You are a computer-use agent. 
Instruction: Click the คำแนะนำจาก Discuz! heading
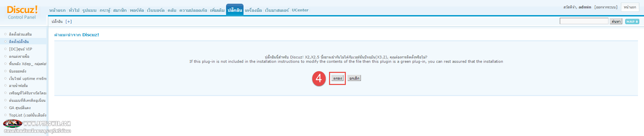pyautogui.click(x=76, y=35)
